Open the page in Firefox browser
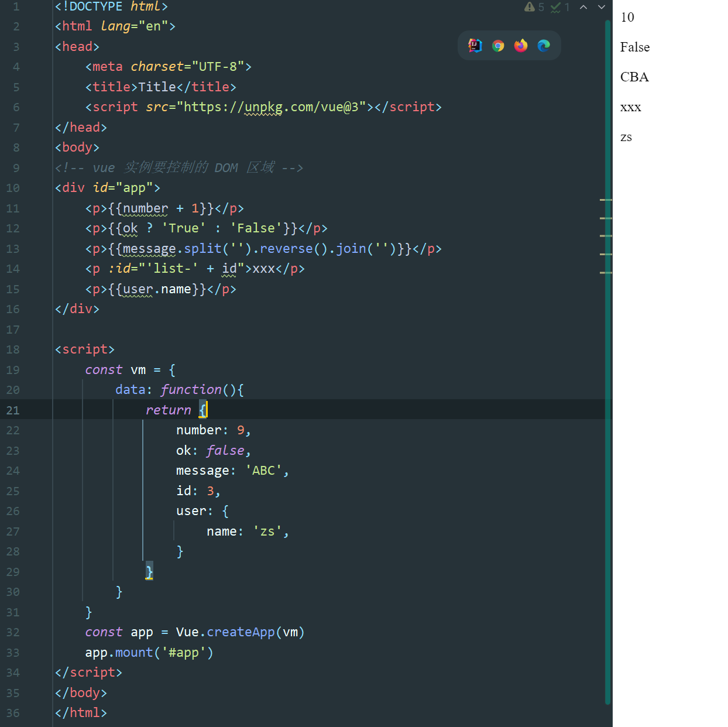This screenshot has height=727, width=728. coord(521,46)
